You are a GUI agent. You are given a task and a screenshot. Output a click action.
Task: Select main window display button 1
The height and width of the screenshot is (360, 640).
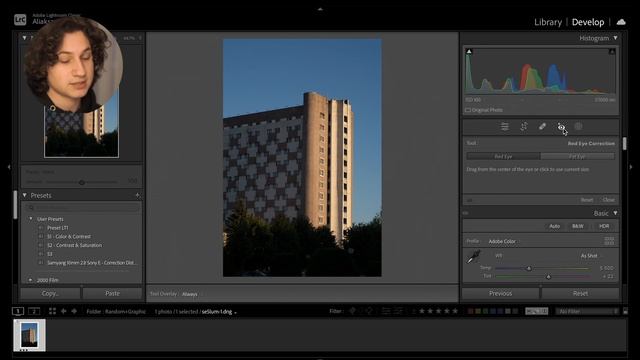(x=18, y=311)
